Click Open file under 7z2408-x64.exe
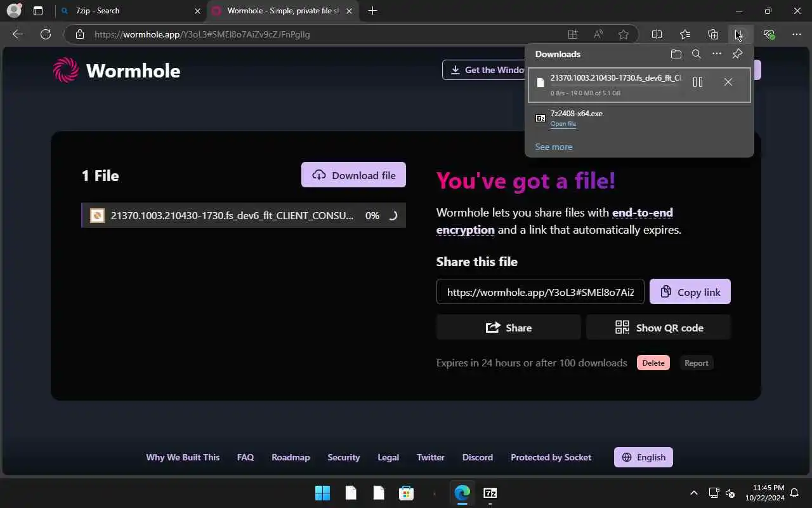The height and width of the screenshot is (508, 812). point(563,124)
